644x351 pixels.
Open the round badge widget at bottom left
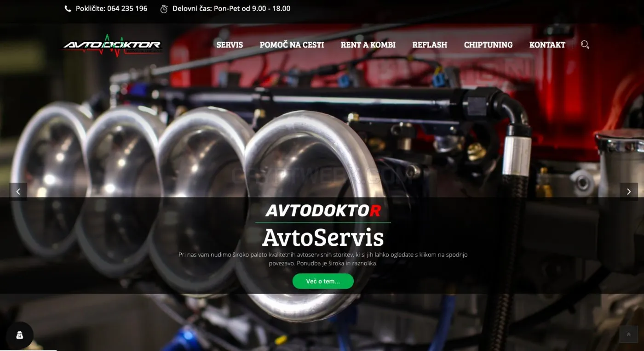click(20, 335)
